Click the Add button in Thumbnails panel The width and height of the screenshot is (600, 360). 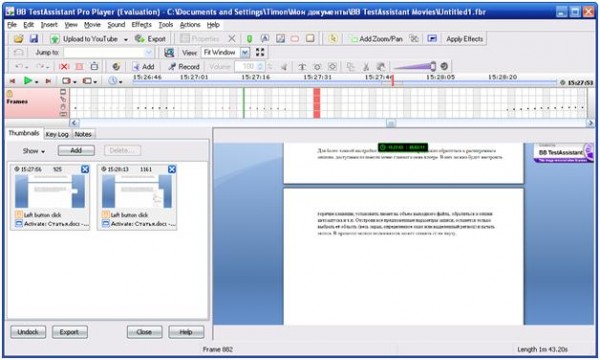click(76, 150)
